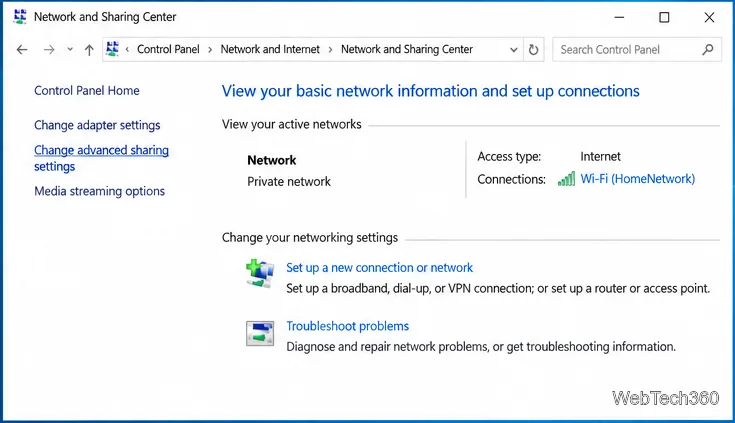Open Control Panel Home

[87, 91]
